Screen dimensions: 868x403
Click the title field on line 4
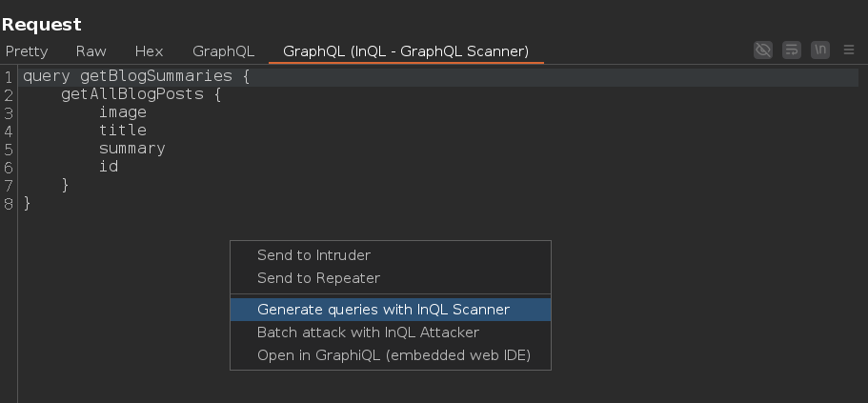[x=123, y=131]
